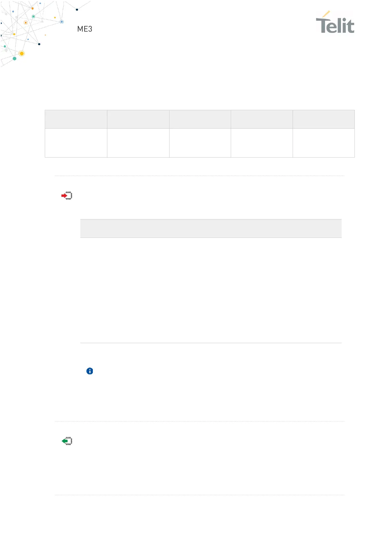Select the fourth gray header cell of table
392x554 pixels.
tap(262, 119)
